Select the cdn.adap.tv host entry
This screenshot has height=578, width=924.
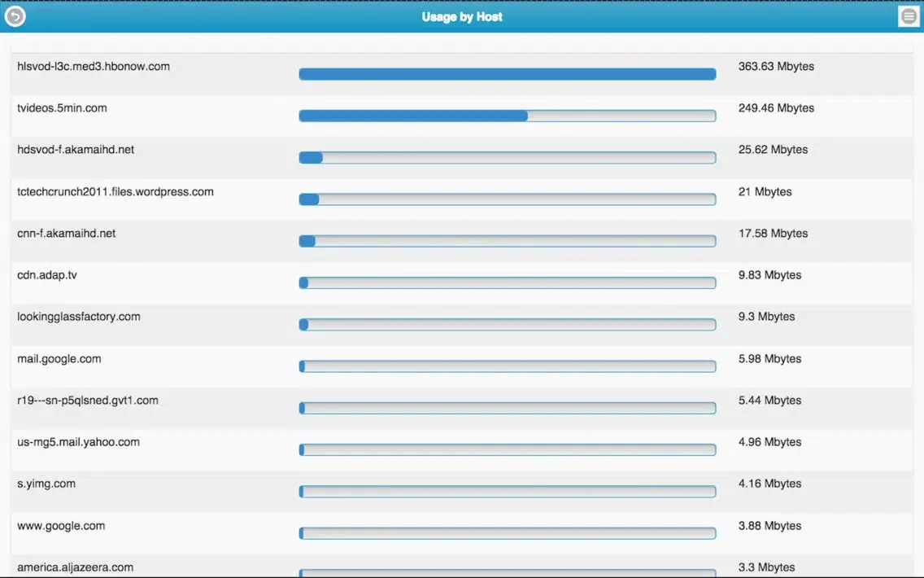coord(47,275)
